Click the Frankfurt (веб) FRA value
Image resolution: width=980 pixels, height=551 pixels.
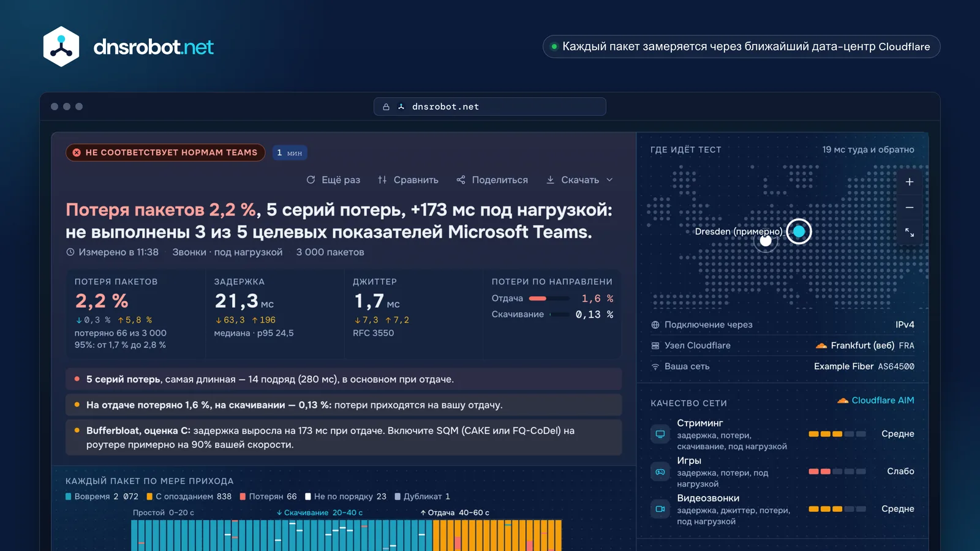tap(865, 346)
